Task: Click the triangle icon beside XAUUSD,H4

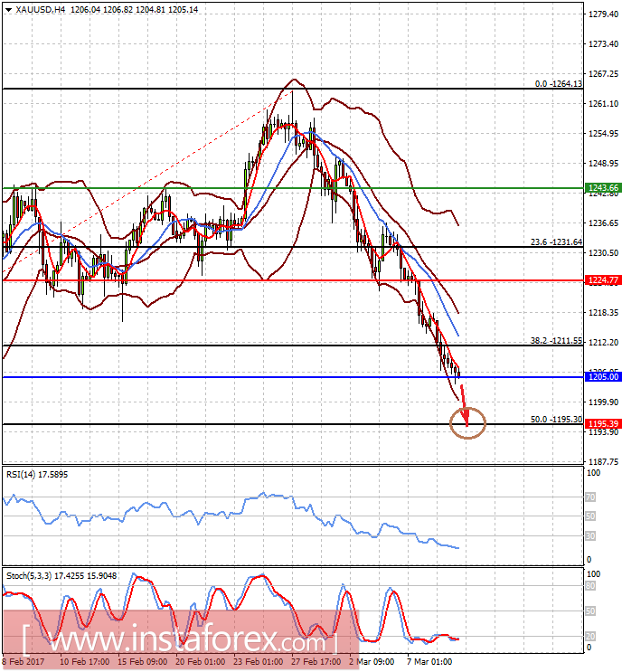Action: coord(8,8)
